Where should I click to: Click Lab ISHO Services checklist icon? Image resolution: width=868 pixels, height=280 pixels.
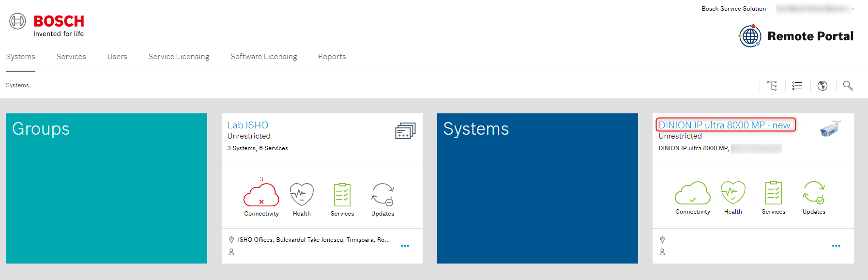342,195
